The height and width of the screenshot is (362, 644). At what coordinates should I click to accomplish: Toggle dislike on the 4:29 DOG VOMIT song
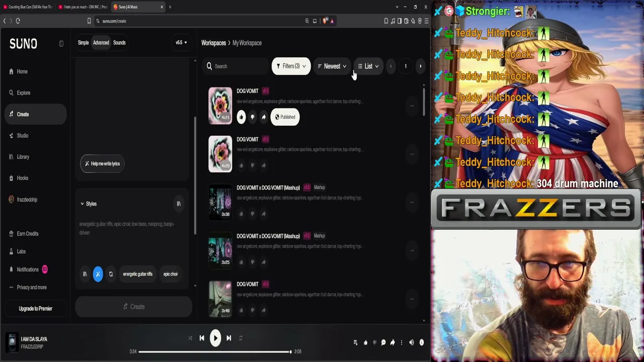[253, 165]
